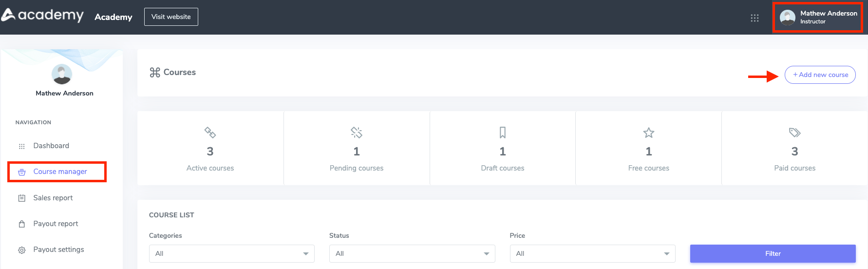Click the sidebar profile avatar picture
868x269 pixels.
tap(62, 74)
